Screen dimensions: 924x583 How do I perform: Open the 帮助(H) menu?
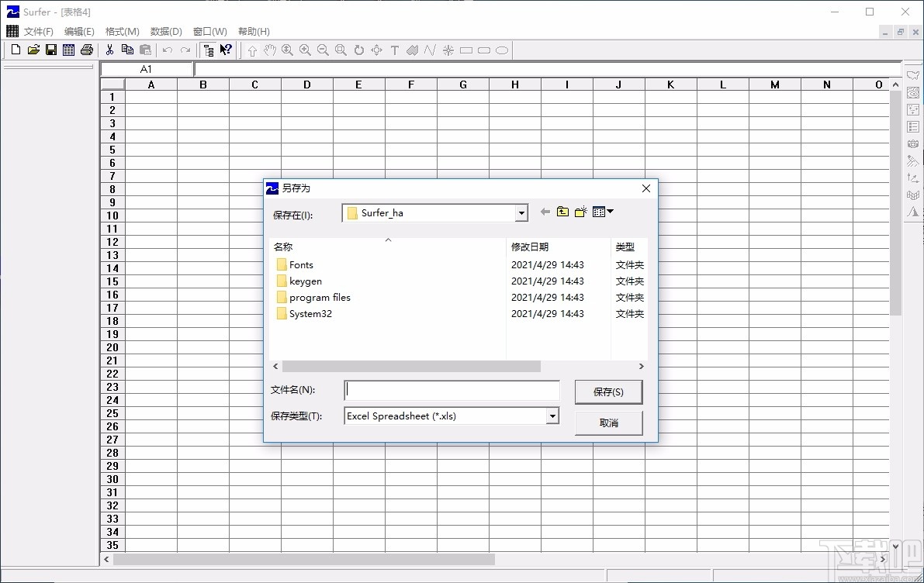tap(254, 32)
